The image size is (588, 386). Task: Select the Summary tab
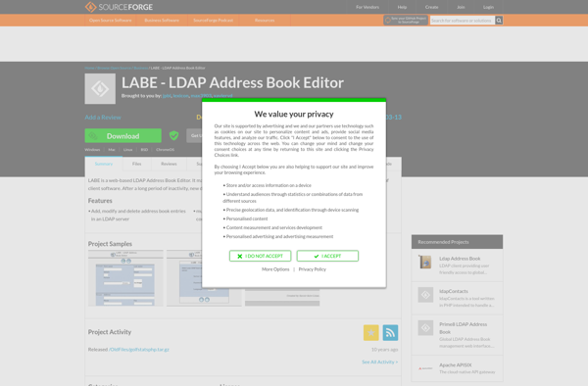104,164
